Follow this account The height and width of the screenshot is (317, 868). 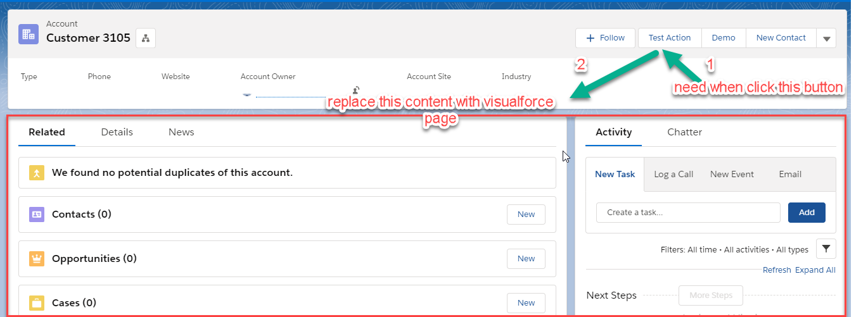605,38
